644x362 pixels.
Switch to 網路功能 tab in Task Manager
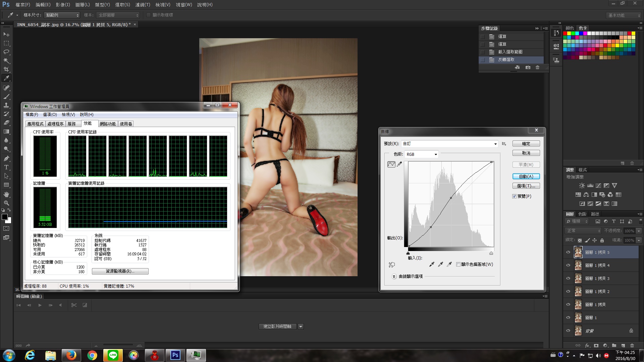point(108,124)
